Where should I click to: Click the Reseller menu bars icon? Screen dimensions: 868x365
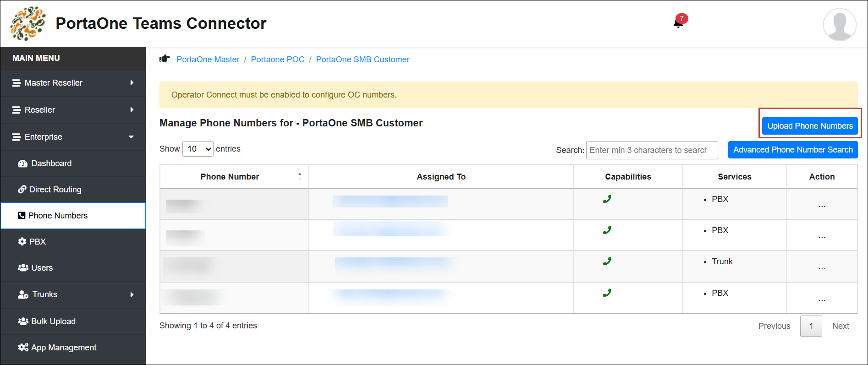tap(16, 110)
